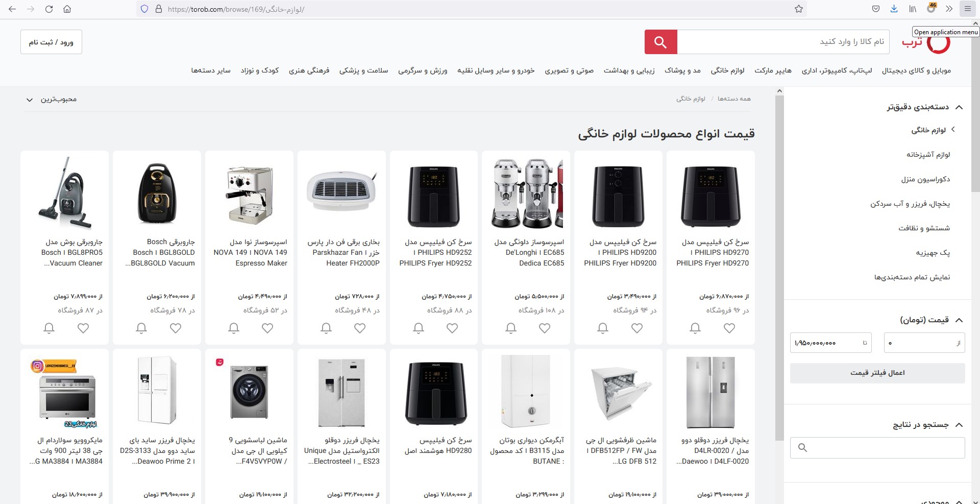Image resolution: width=980 pixels, height=504 pixels.
Task: Open موبایل و کالای دیجیتال menu
Action: coord(916,70)
